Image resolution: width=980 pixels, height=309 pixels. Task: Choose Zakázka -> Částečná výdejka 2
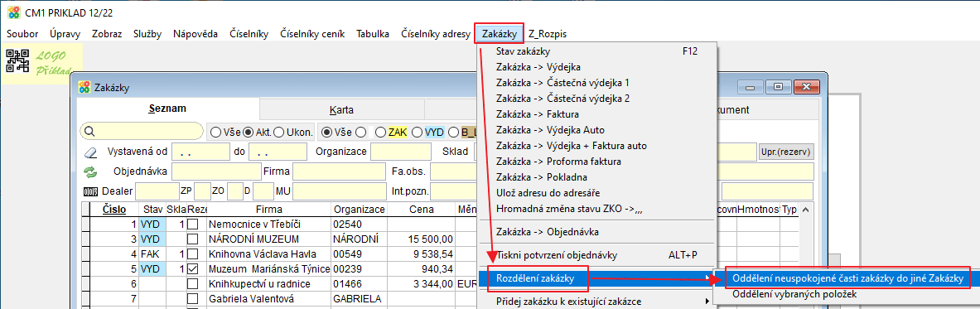[597, 99]
